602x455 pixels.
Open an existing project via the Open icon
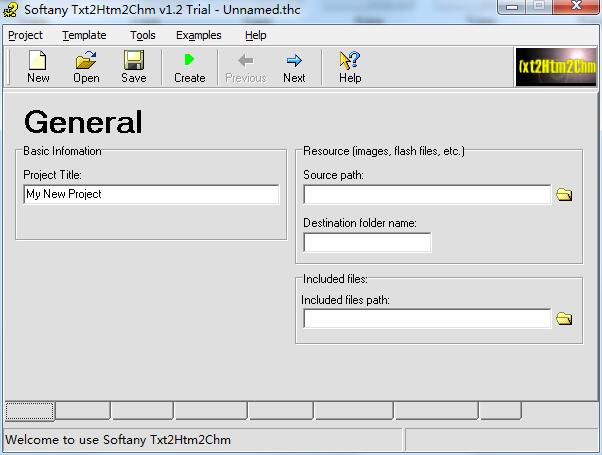(x=86, y=67)
